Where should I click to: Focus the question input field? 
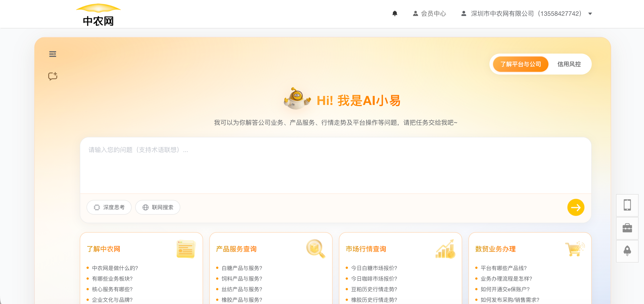click(x=336, y=165)
